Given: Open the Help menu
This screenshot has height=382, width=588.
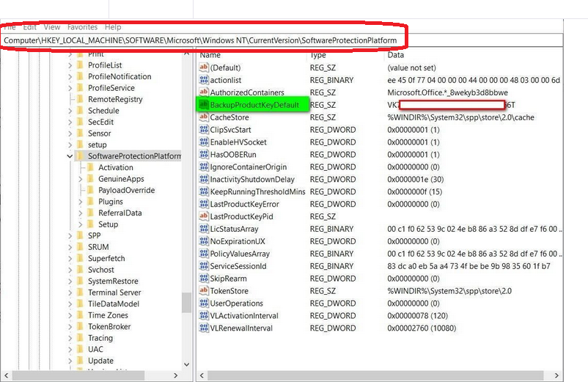Looking at the screenshot, I should coord(113,27).
